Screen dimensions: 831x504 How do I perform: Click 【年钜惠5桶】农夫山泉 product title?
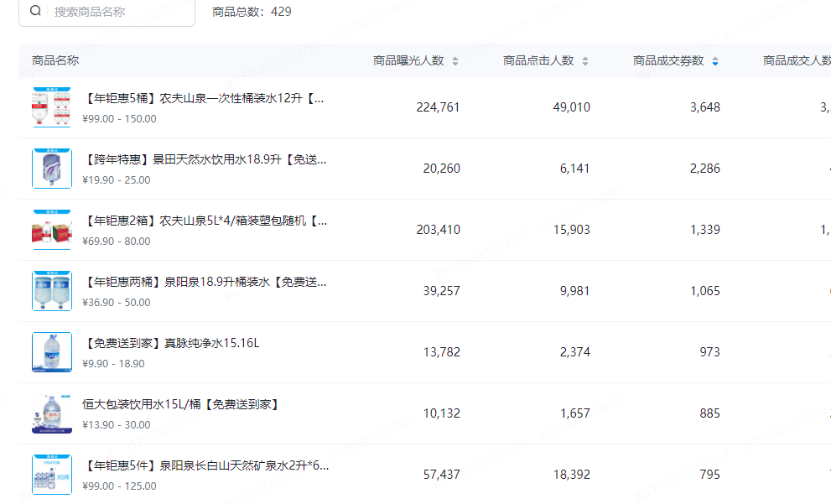[204, 99]
